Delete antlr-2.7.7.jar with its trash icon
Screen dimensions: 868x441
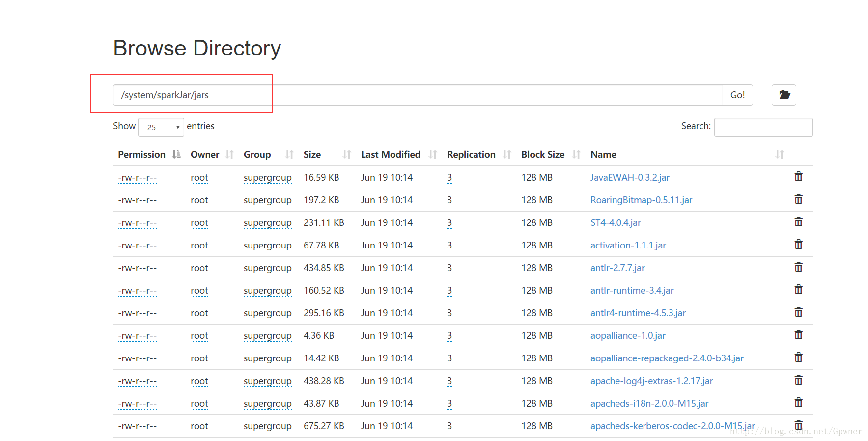pyautogui.click(x=798, y=267)
